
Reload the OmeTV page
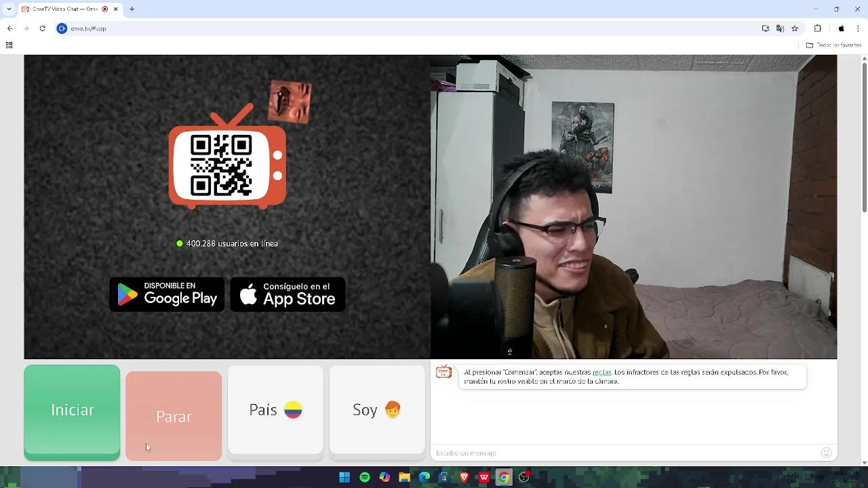42,28
